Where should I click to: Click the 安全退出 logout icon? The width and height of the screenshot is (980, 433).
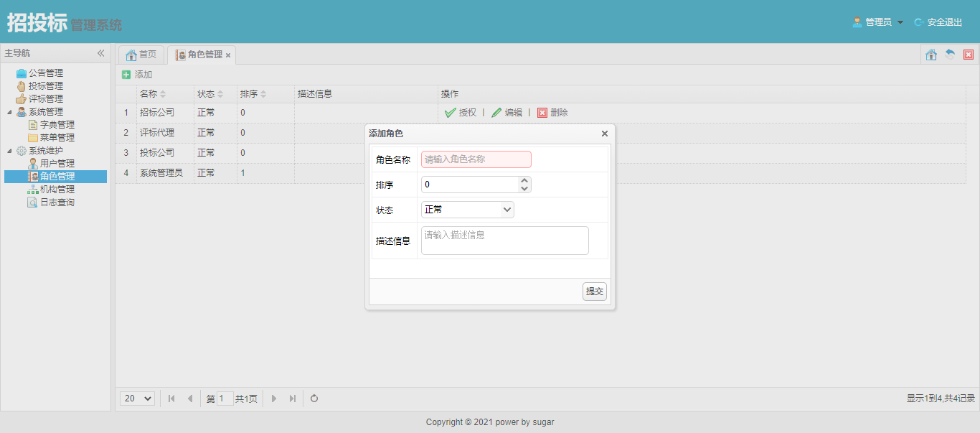click(x=919, y=22)
